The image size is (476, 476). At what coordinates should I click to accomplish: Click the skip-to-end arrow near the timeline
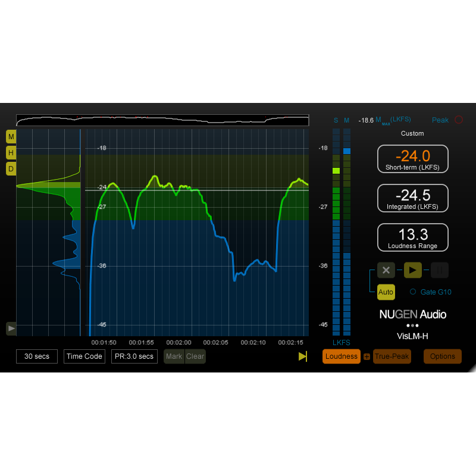(303, 356)
